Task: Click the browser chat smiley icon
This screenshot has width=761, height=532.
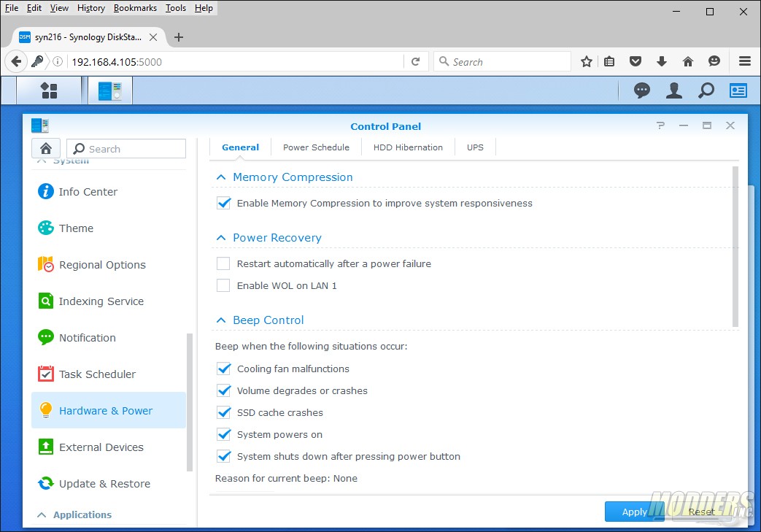Action: click(714, 61)
